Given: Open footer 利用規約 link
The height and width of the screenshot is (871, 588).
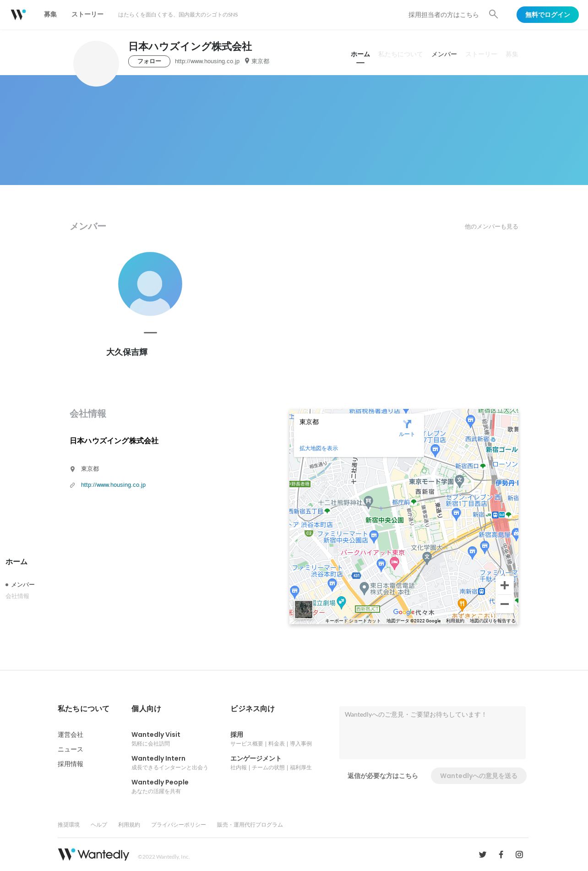Looking at the screenshot, I should click(129, 825).
